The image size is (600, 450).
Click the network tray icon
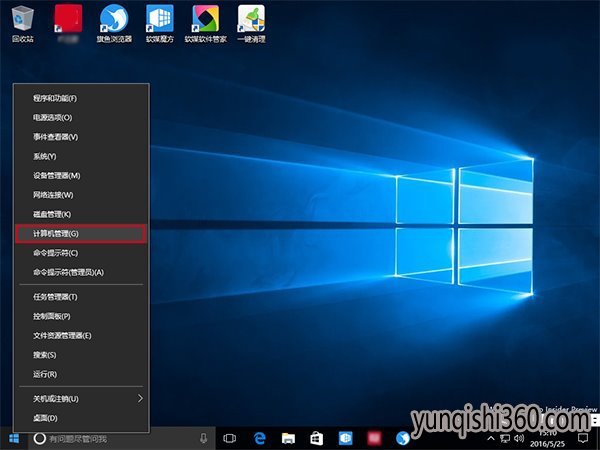click(505, 439)
